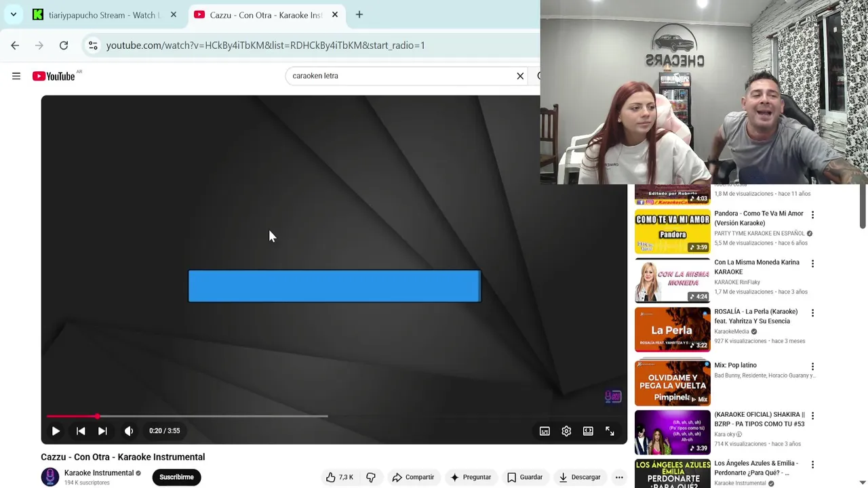Screen dimensions: 868x488
Task: Click KARAOKE RinFlaky channel name
Action: coord(736,283)
